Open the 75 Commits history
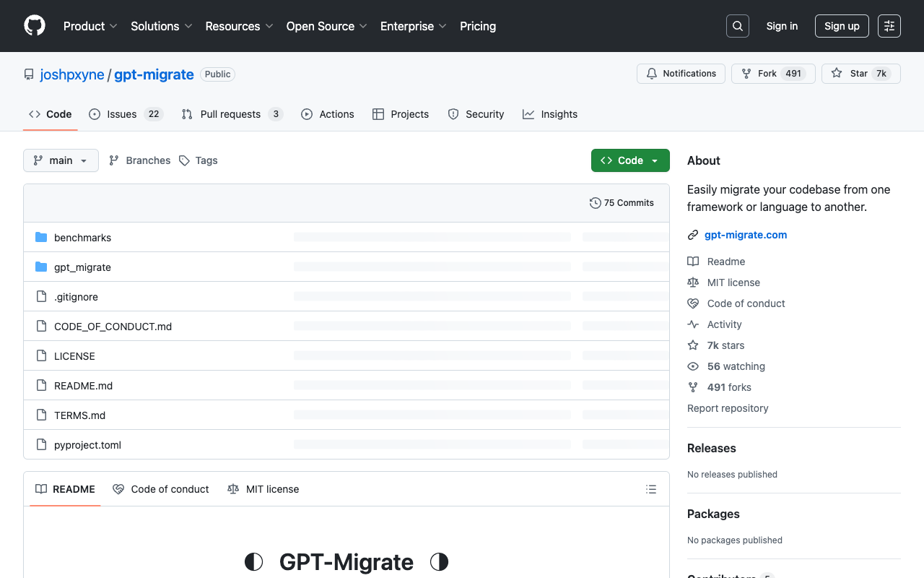 coord(622,203)
